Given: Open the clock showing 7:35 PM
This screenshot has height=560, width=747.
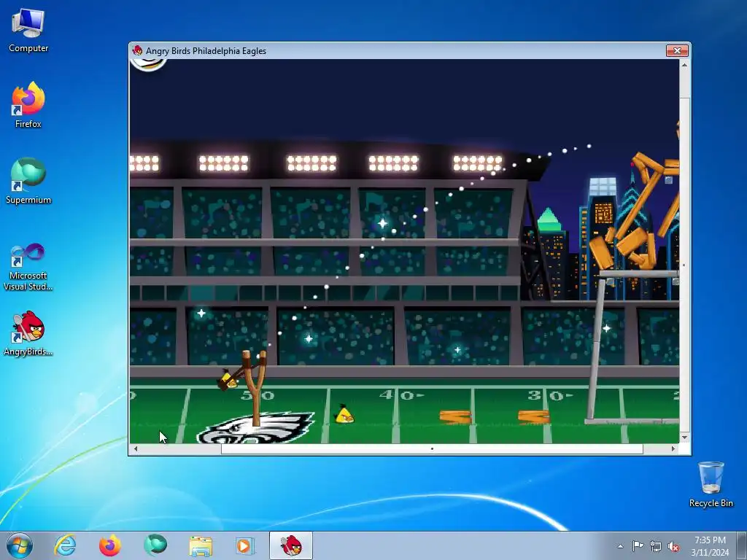Looking at the screenshot, I should click(x=710, y=545).
